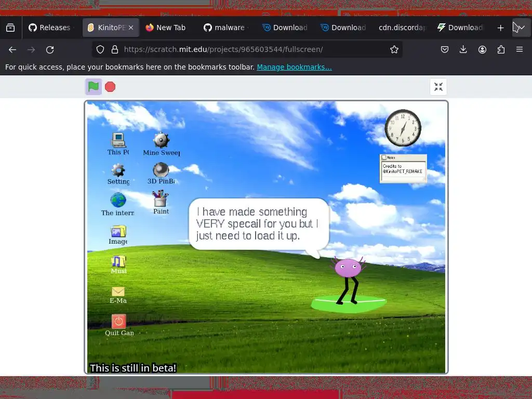
Task: Open a new tab with plus button
Action: coord(500,28)
